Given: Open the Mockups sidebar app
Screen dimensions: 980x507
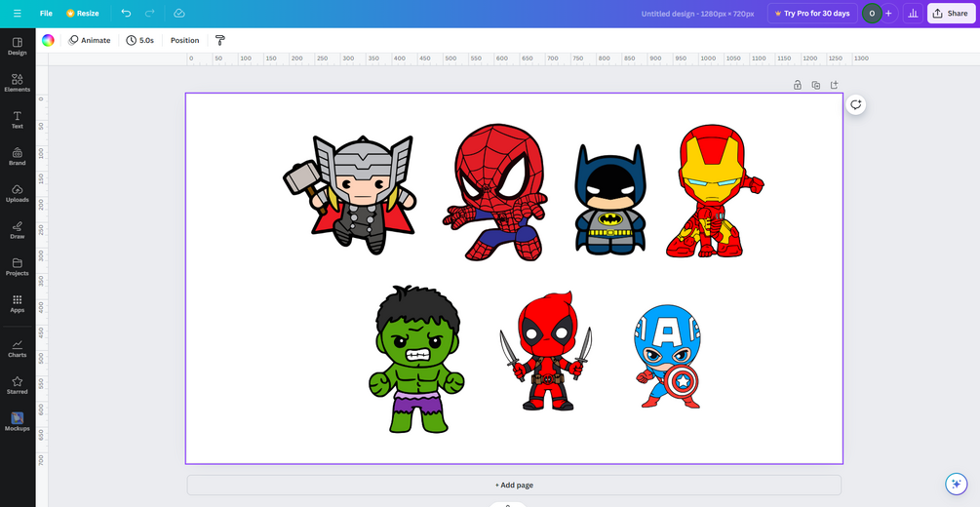Looking at the screenshot, I should point(18,422).
